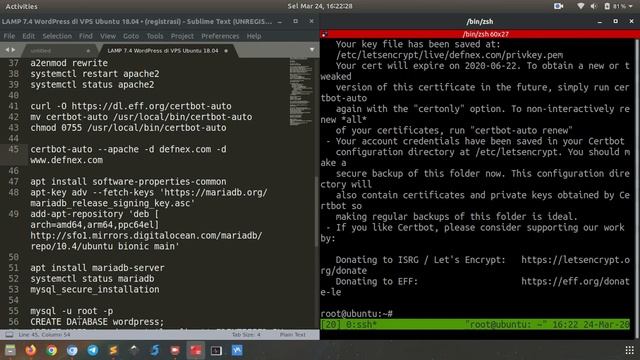Open the Help menu in Sublime Text

pyautogui.click(x=253, y=36)
